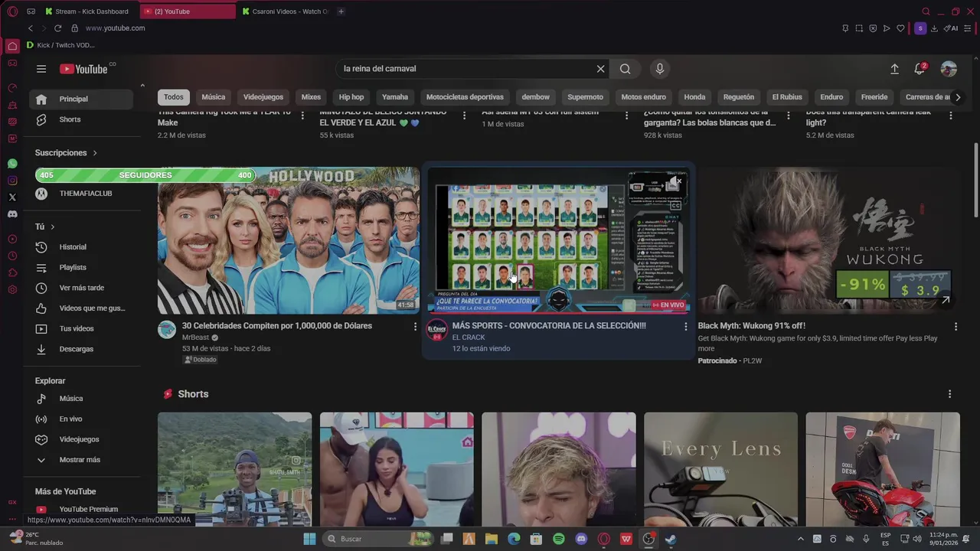Open Opera easy setup sliders icon
The image size is (980, 551).
click(969, 28)
